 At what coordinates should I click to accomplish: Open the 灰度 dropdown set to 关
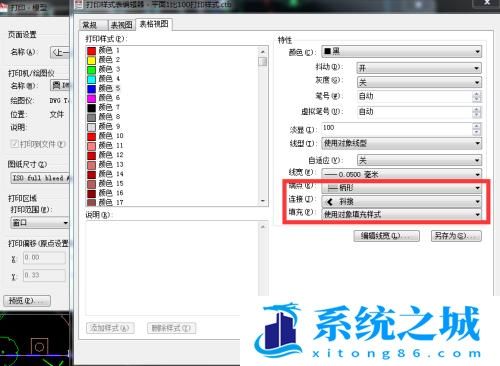pos(419,82)
